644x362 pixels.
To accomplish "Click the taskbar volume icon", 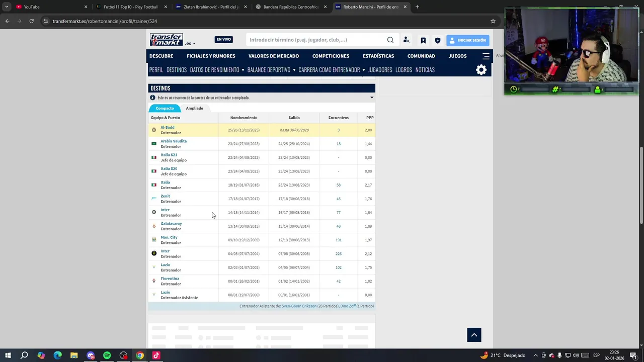I will pos(576,355).
